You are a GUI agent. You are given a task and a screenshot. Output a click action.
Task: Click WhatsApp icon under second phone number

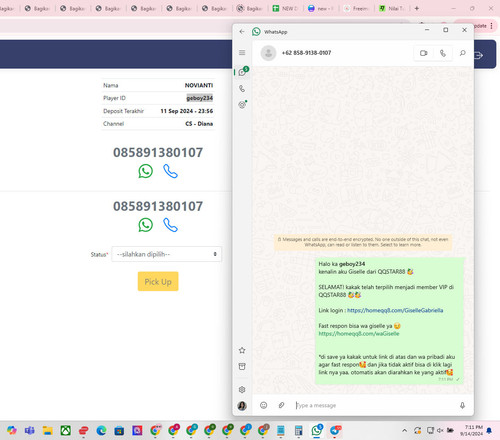(146, 225)
